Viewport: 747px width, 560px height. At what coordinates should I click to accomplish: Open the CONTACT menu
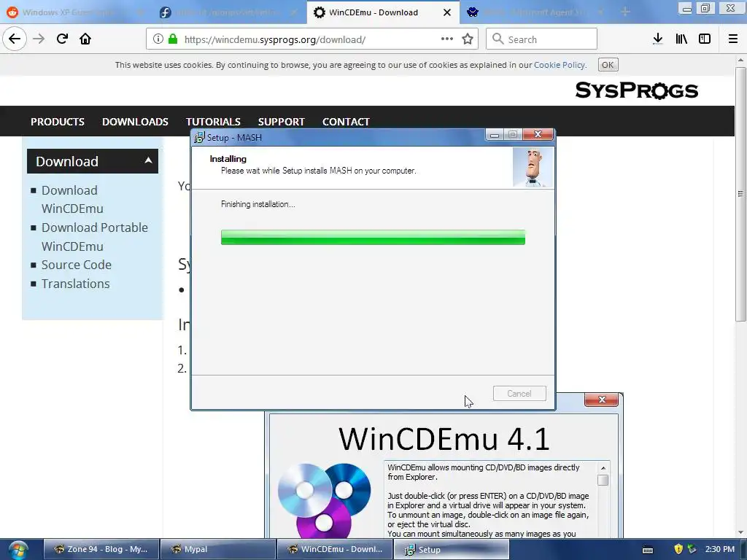[347, 122]
